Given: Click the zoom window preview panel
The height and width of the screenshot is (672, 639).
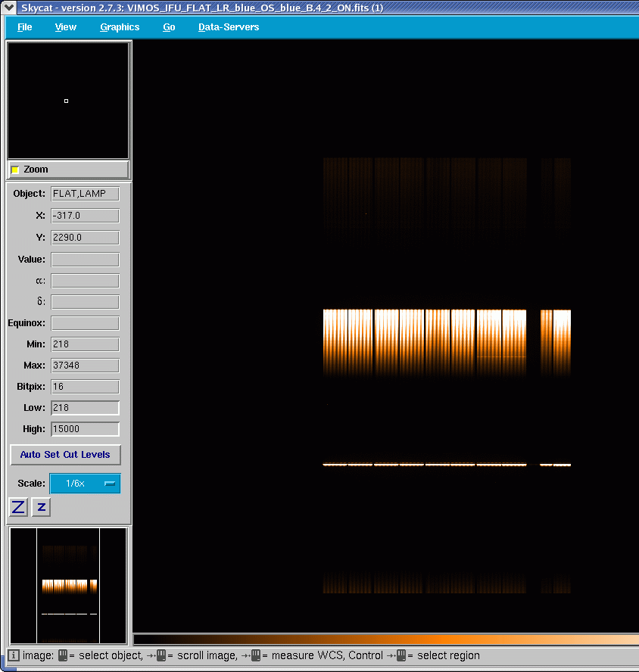Looking at the screenshot, I should pos(68,101).
